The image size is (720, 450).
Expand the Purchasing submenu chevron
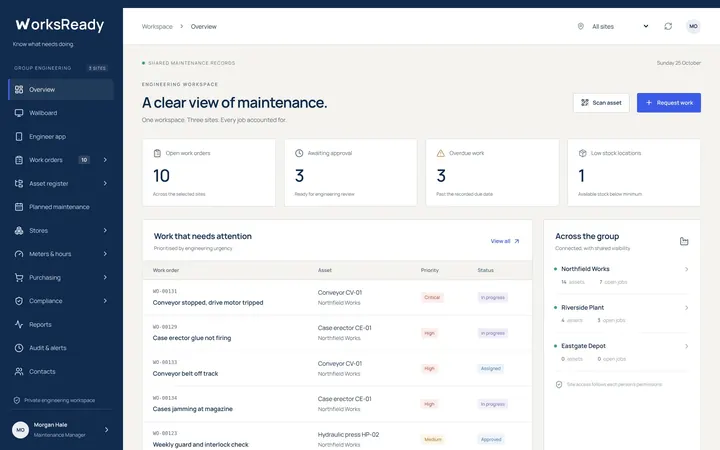[x=105, y=277]
